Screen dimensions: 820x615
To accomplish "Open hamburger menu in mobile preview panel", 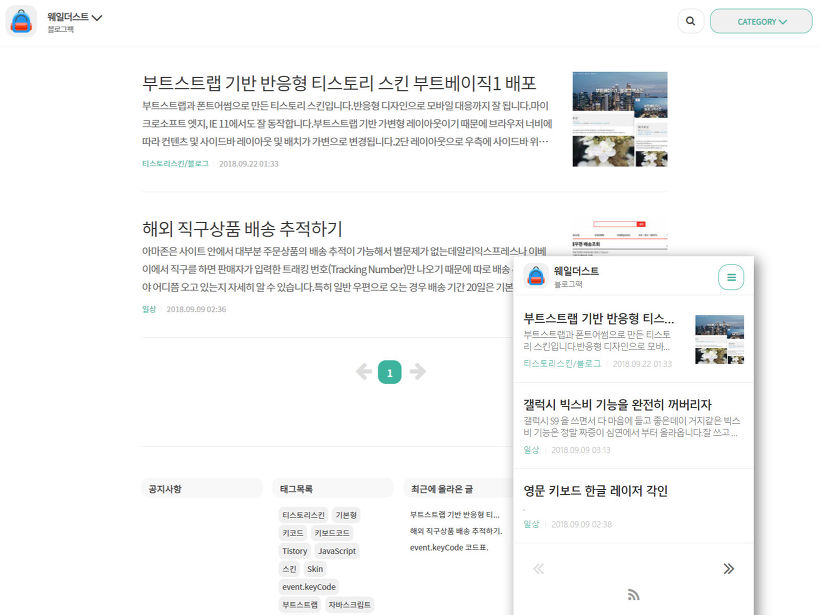I will point(731,277).
